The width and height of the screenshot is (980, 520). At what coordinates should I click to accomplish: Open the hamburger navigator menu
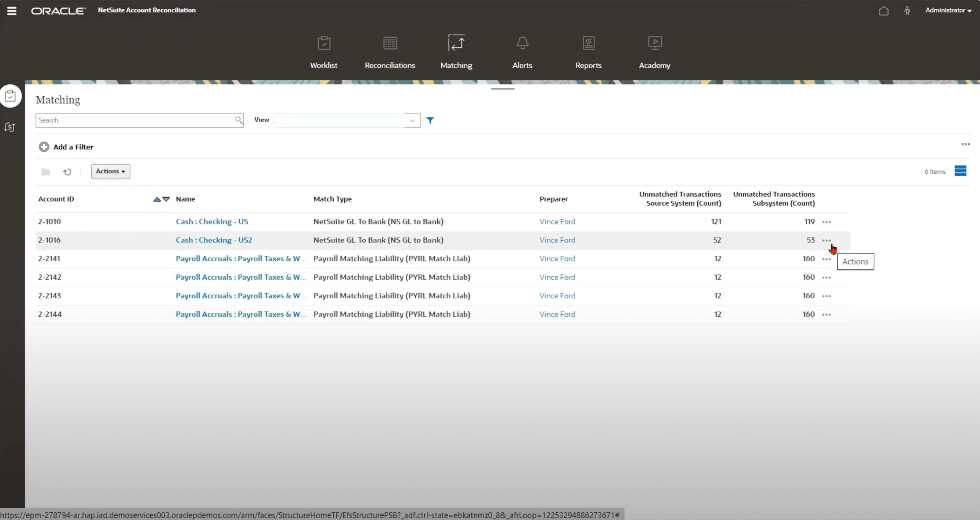(x=12, y=11)
